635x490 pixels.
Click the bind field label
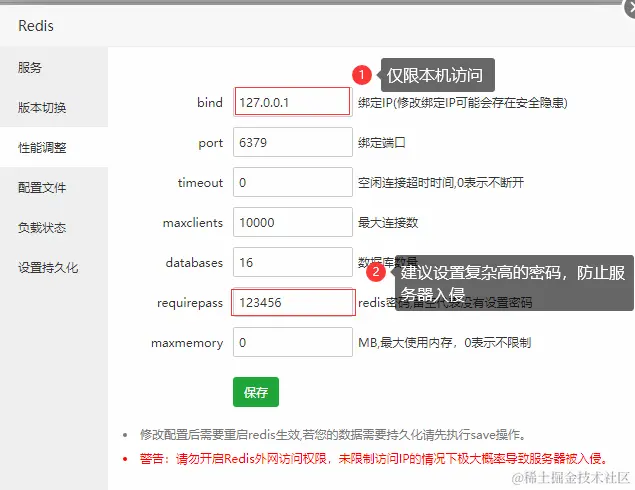click(210, 102)
